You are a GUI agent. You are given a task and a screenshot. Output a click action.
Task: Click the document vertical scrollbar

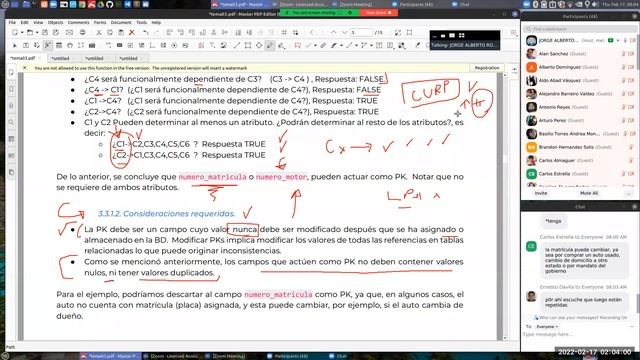tap(505, 206)
